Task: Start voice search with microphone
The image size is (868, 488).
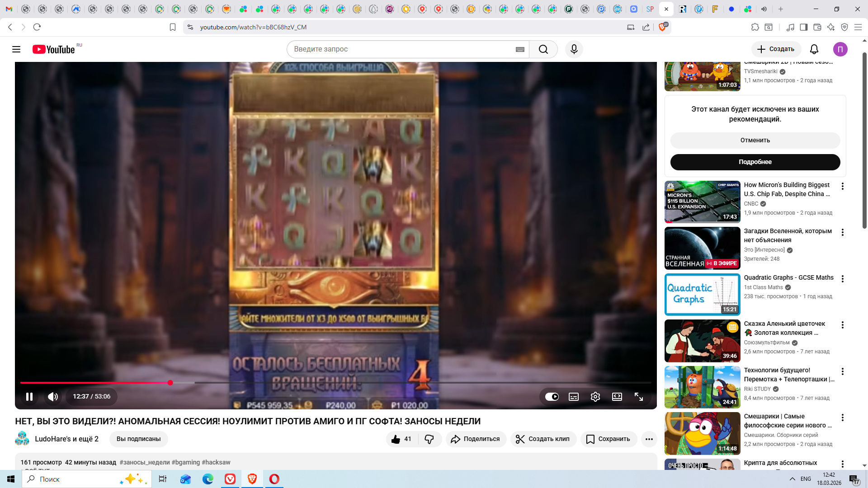Action: (574, 49)
